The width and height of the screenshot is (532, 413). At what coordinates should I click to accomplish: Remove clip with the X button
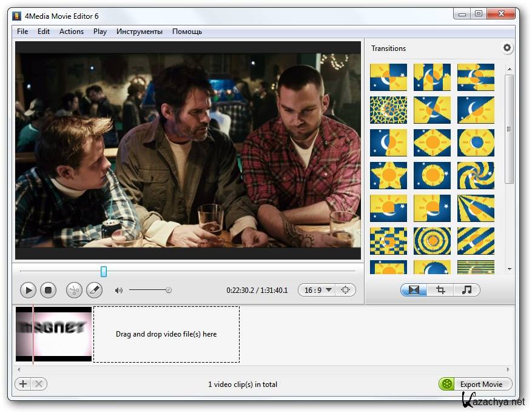point(38,384)
